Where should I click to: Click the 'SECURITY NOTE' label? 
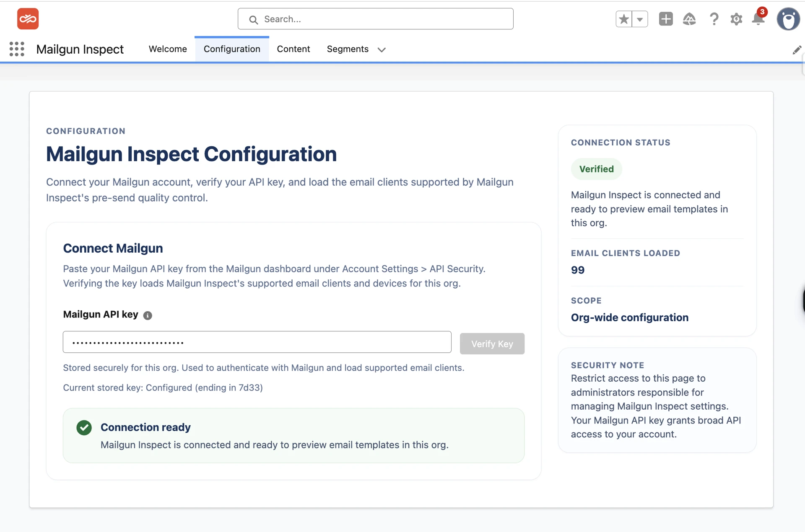[608, 365]
